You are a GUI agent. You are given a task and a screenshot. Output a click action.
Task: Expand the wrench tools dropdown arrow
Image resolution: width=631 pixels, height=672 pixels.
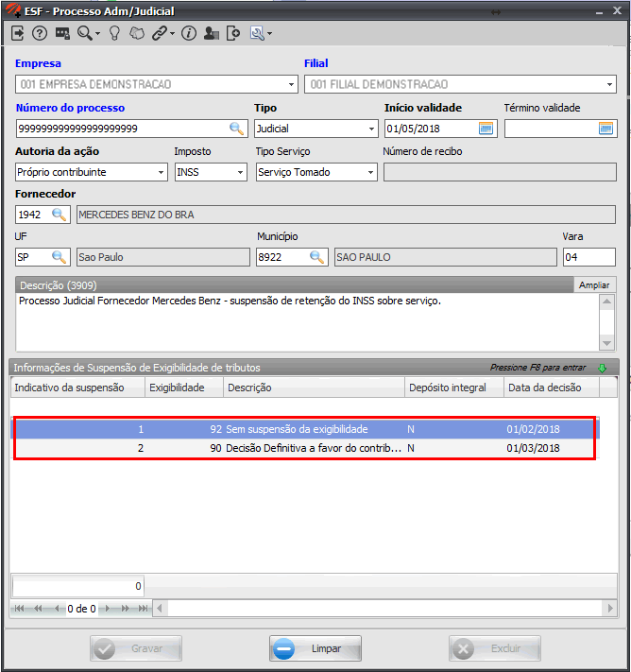pos(269,33)
